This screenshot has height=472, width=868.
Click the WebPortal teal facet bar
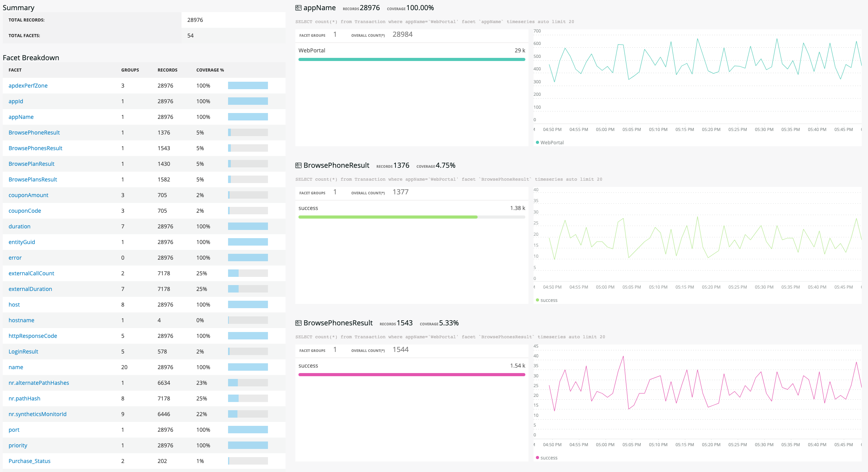[412, 59]
